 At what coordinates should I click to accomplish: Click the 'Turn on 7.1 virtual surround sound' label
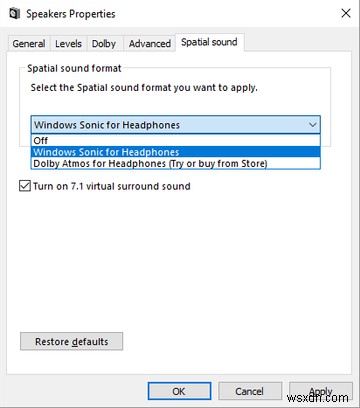[x=112, y=186]
